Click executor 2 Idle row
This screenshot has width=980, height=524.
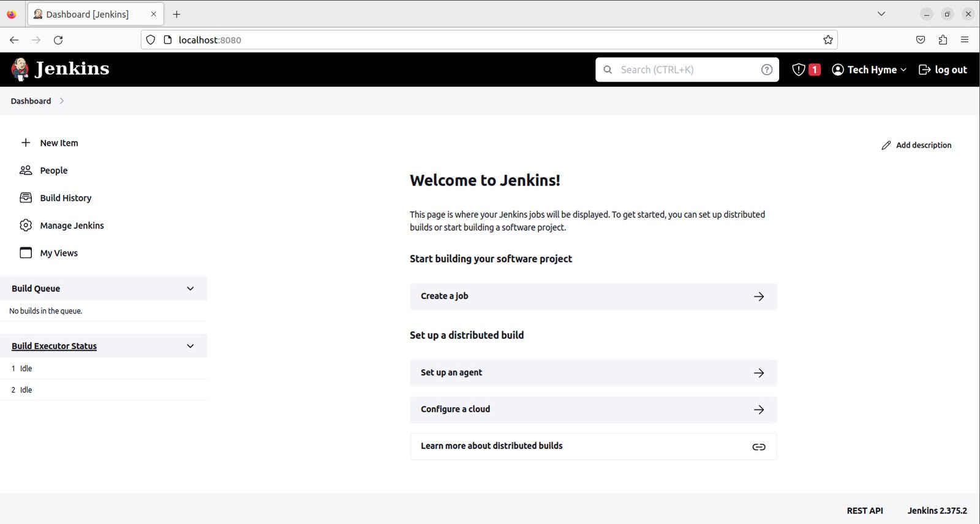(104, 390)
